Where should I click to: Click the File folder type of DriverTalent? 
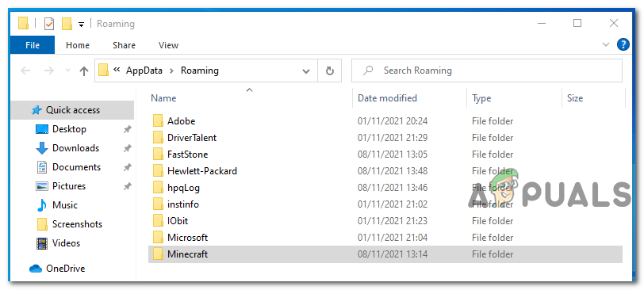click(x=493, y=138)
